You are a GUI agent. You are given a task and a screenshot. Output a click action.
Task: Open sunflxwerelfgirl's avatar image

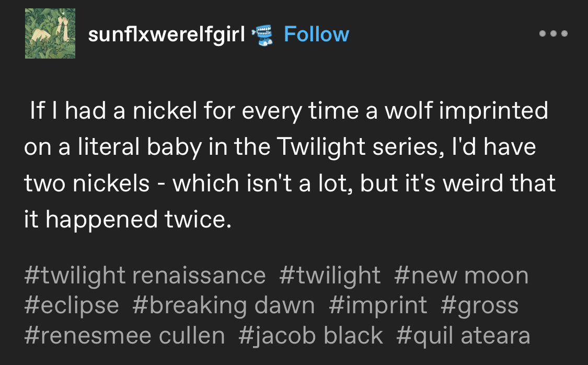(x=50, y=33)
